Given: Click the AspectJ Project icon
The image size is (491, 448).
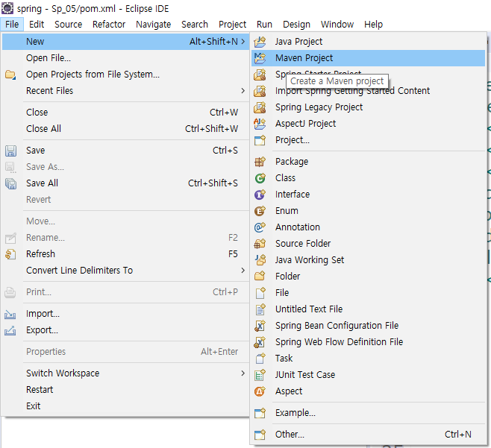Looking at the screenshot, I should coord(260,124).
